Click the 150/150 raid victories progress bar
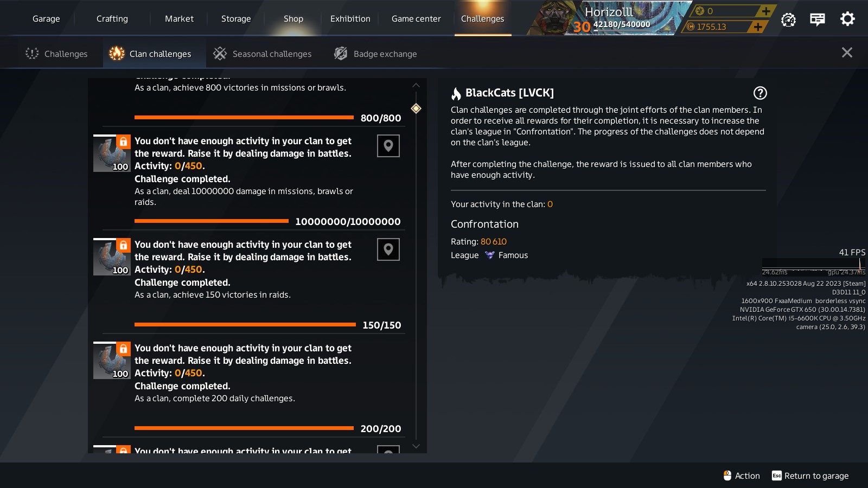 [x=245, y=324]
